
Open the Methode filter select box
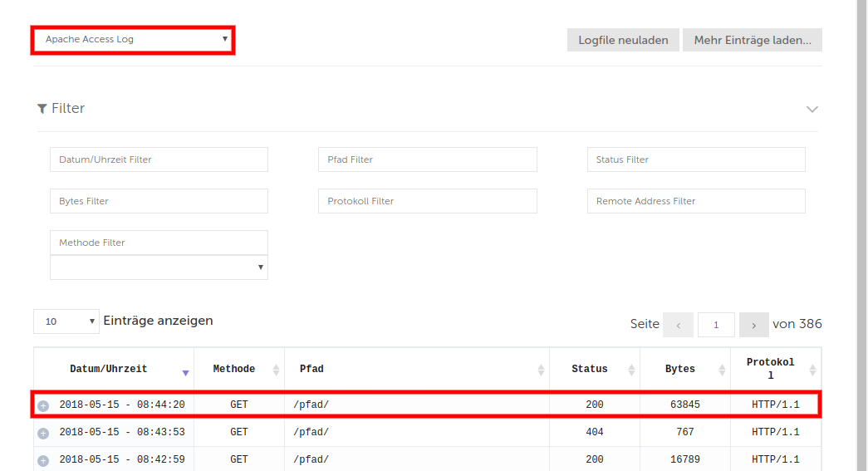[159, 267]
